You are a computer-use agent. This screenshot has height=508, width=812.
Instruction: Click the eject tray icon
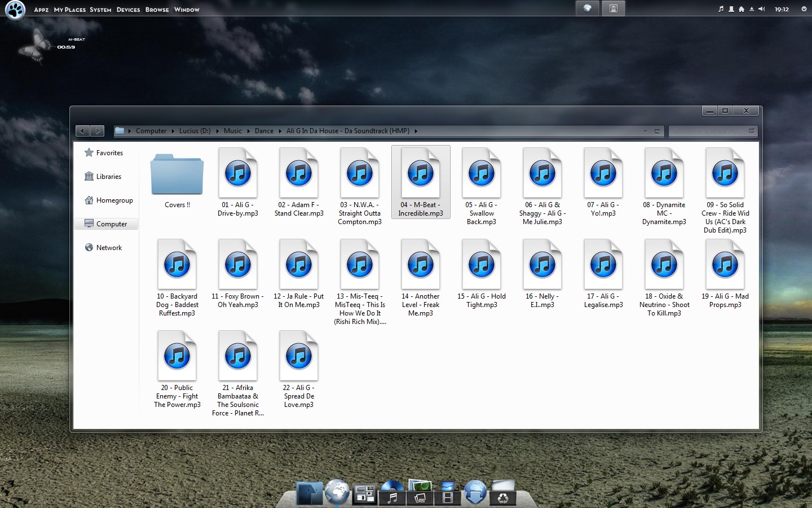click(x=752, y=9)
